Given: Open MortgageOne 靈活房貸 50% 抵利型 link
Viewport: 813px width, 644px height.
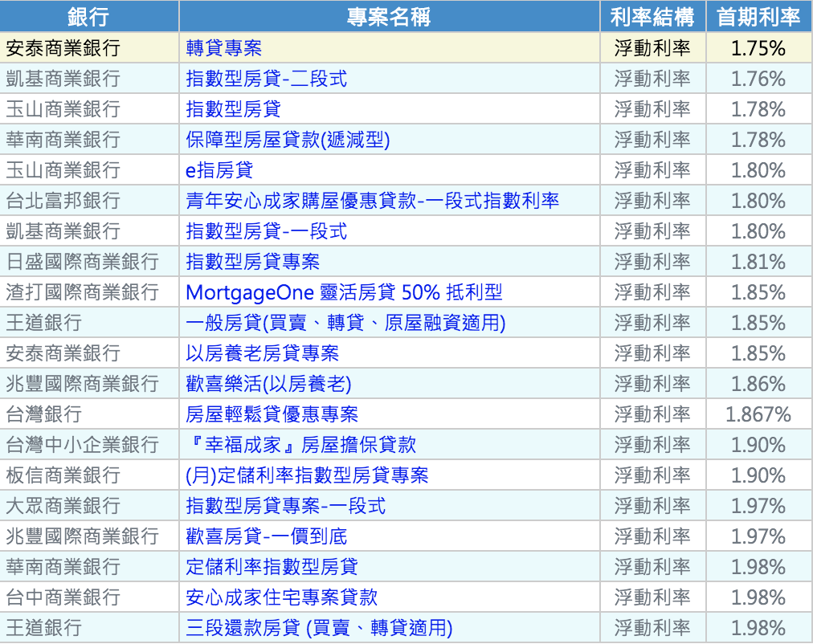Looking at the screenshot, I should click(344, 292).
